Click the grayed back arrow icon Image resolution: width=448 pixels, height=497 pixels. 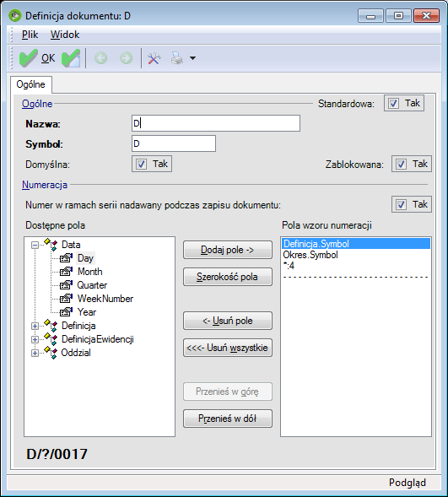tap(101, 58)
